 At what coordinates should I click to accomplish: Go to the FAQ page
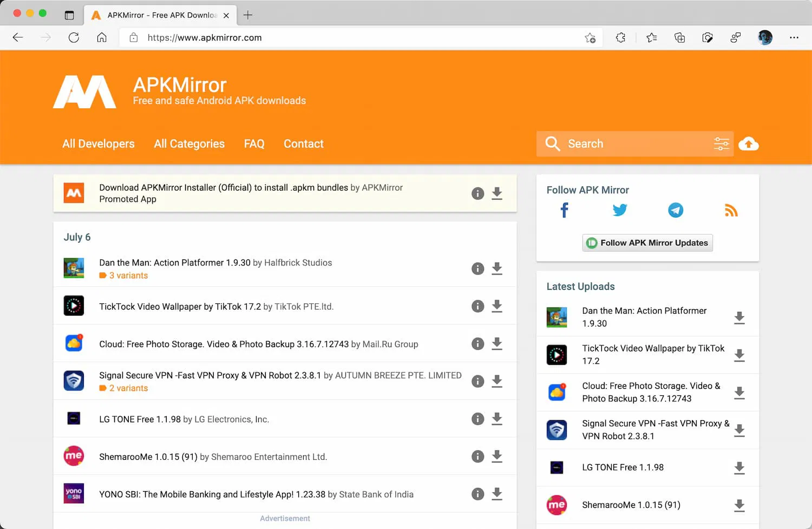tap(254, 143)
